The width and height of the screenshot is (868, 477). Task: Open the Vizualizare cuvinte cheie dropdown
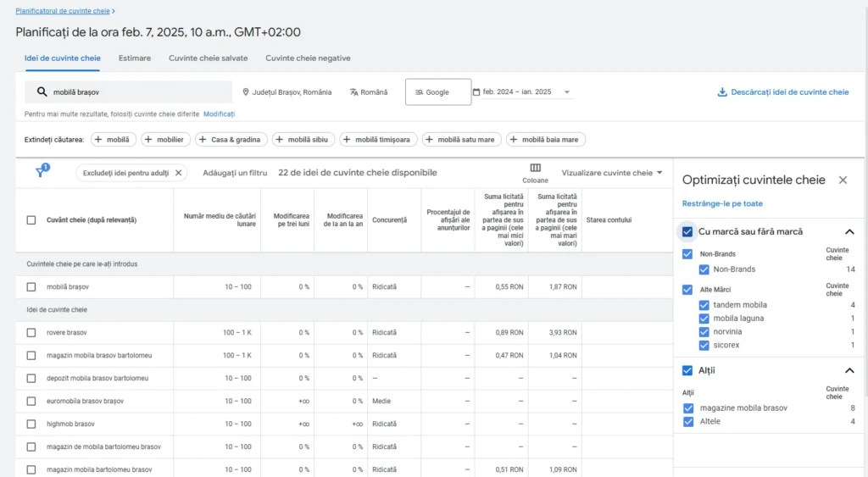click(x=612, y=173)
